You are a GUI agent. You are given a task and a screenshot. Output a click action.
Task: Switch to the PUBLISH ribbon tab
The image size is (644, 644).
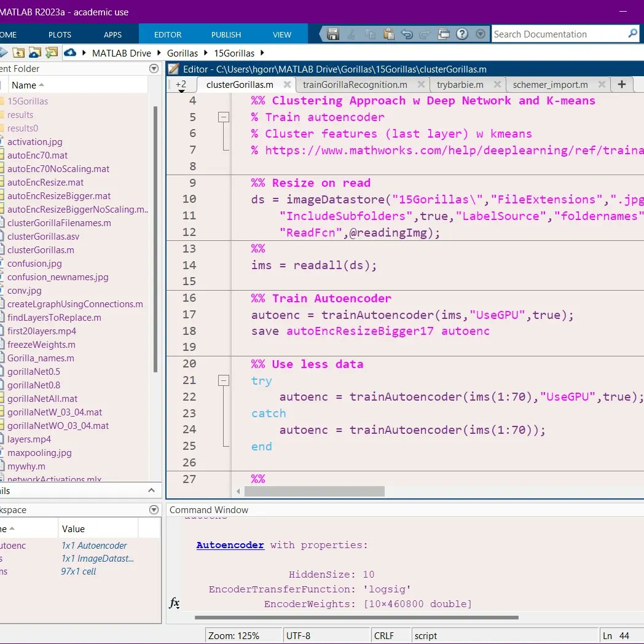(x=226, y=34)
